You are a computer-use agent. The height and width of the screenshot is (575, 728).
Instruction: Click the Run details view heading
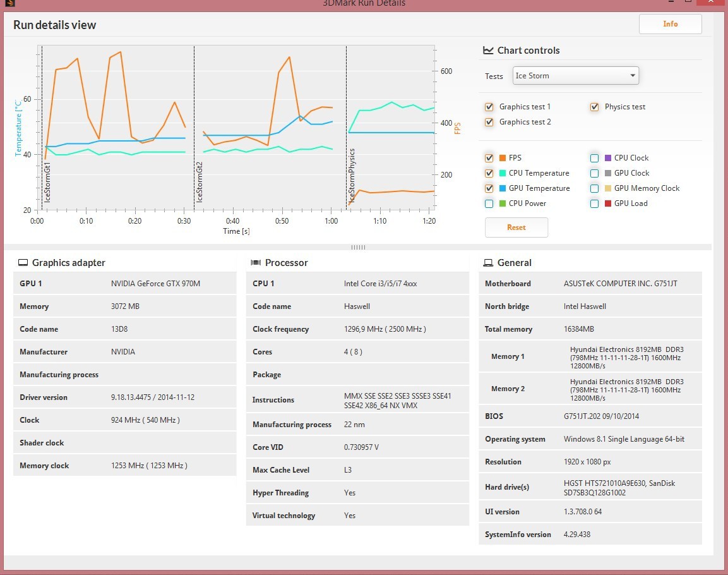55,25
